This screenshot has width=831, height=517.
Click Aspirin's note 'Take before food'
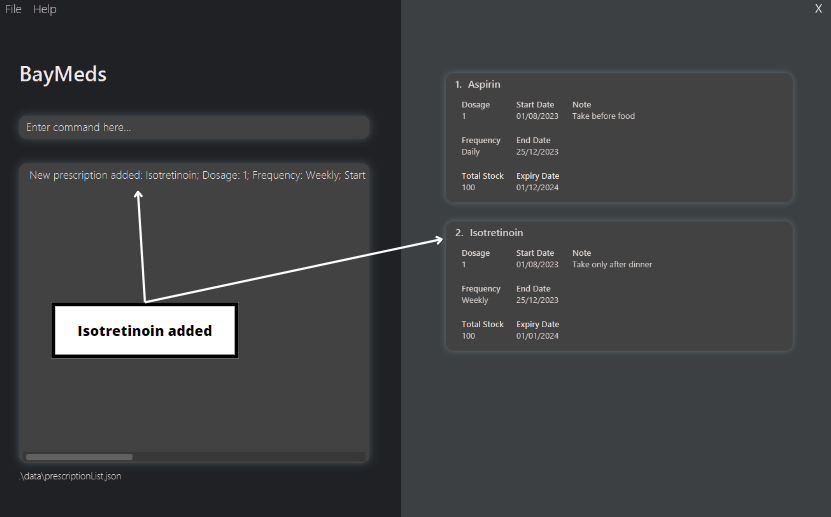pos(603,116)
